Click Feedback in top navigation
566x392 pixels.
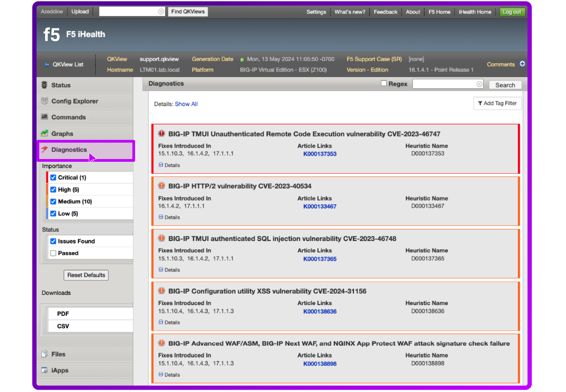[x=386, y=12]
